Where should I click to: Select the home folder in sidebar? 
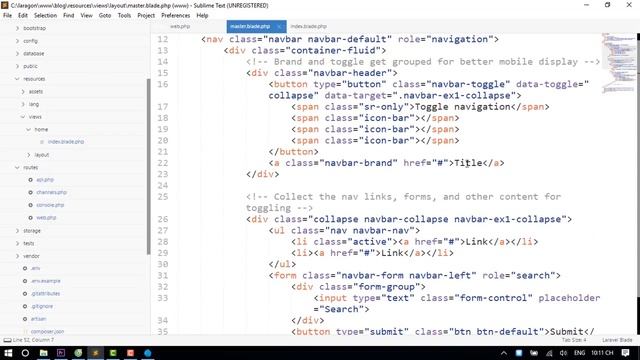tap(41, 129)
